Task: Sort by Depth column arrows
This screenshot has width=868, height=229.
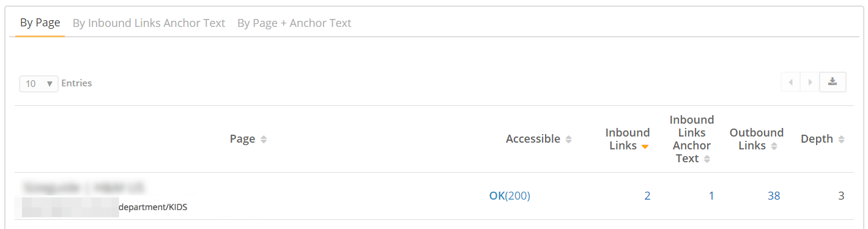Action: pos(841,140)
